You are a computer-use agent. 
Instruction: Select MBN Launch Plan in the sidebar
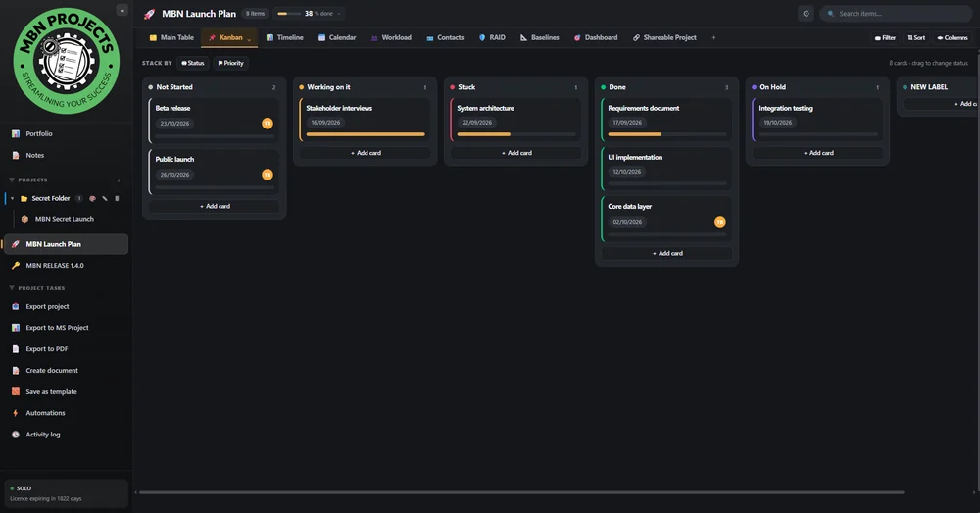pyautogui.click(x=66, y=244)
